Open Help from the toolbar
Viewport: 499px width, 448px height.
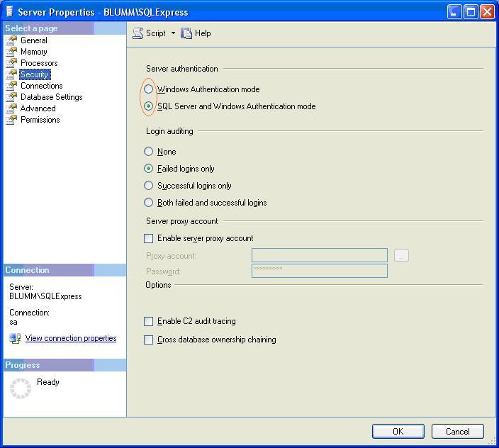196,33
